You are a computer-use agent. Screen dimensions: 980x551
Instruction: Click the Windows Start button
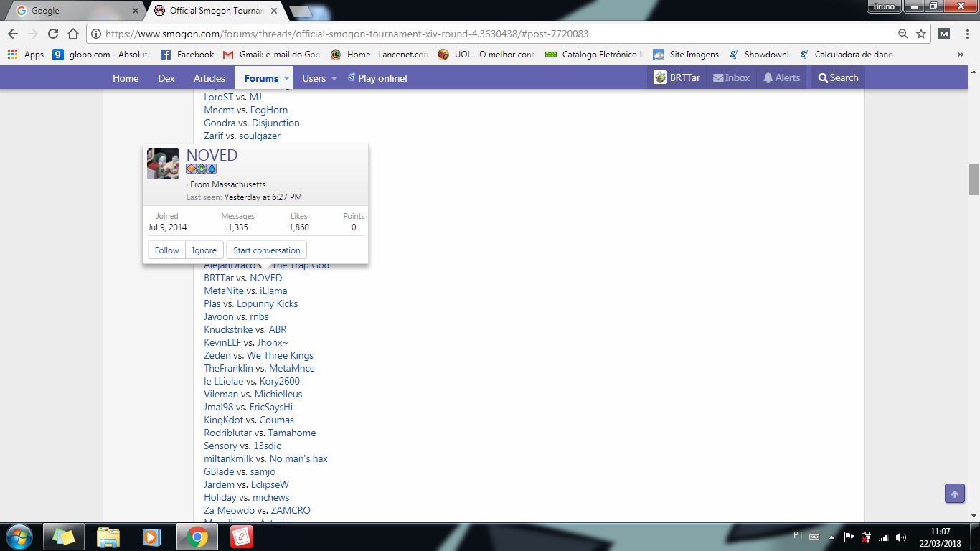[x=19, y=537]
